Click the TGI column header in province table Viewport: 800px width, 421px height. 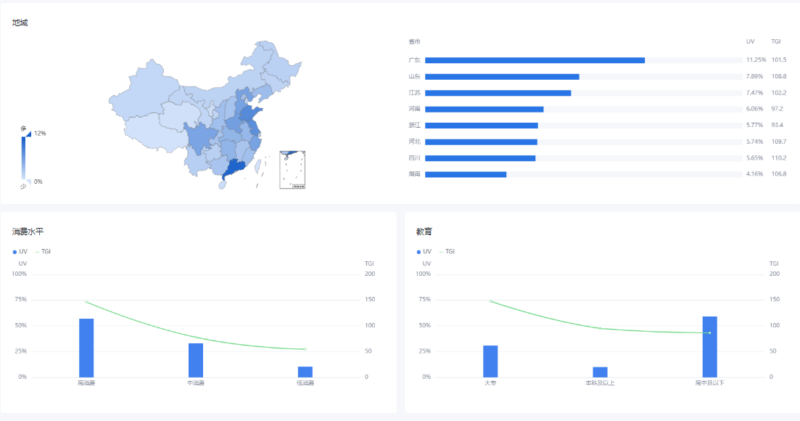pyautogui.click(x=776, y=42)
